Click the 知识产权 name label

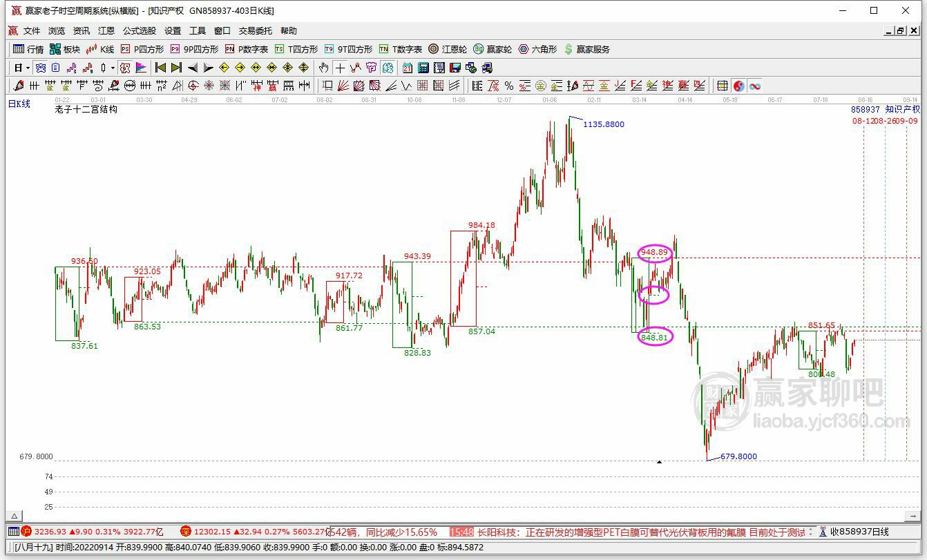pyautogui.click(x=903, y=109)
